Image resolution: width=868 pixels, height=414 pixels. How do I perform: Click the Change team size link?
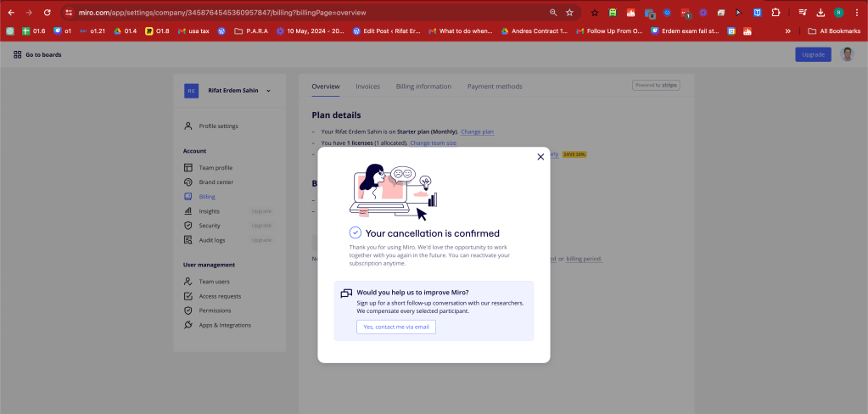(433, 143)
